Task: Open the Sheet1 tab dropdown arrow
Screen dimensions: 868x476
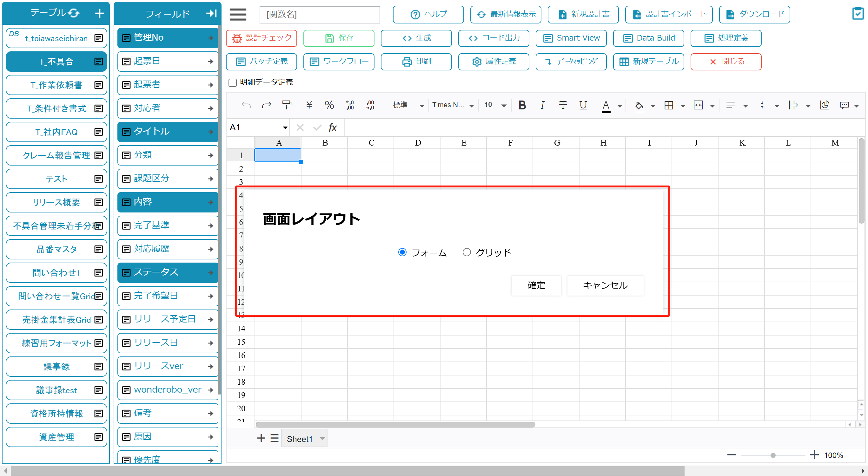Action: coord(322,438)
